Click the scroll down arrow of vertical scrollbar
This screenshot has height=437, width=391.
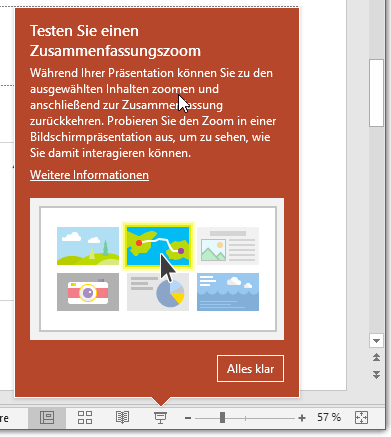(376, 341)
